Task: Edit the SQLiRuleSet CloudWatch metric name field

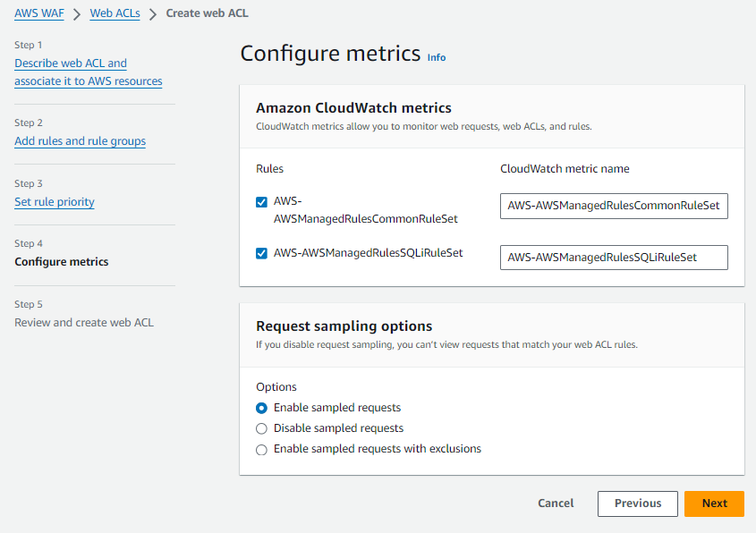Action: click(614, 258)
